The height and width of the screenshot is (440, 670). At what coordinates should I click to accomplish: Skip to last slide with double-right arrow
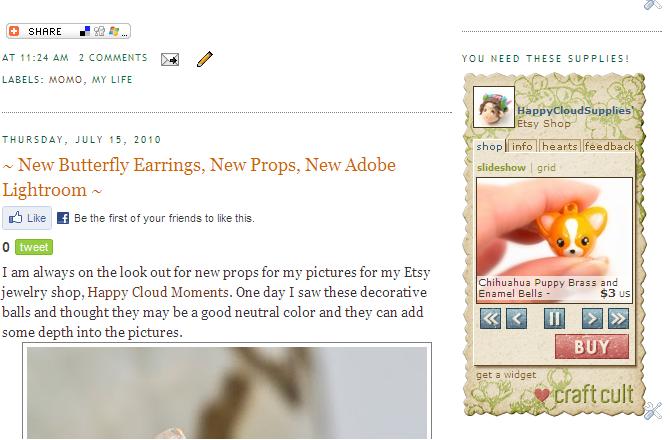coord(618,318)
